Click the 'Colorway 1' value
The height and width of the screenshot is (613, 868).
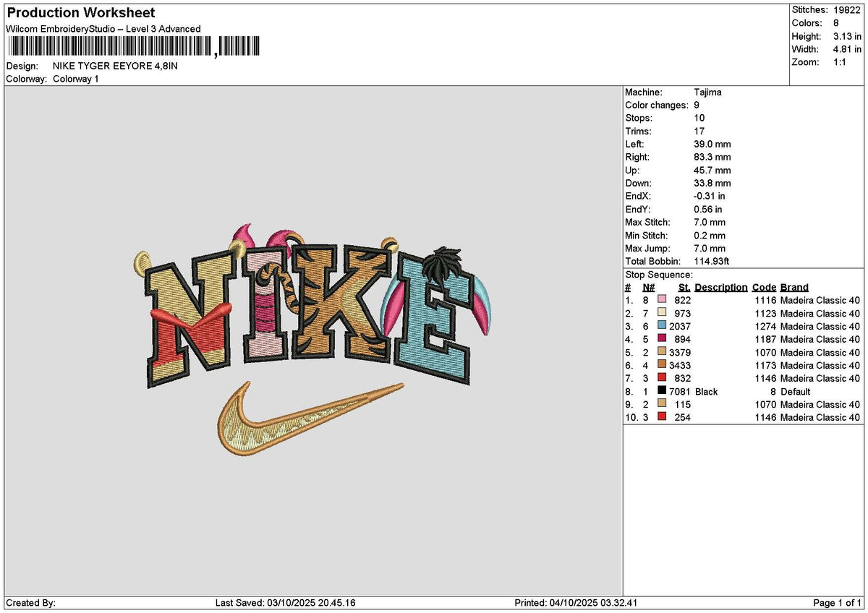point(76,79)
